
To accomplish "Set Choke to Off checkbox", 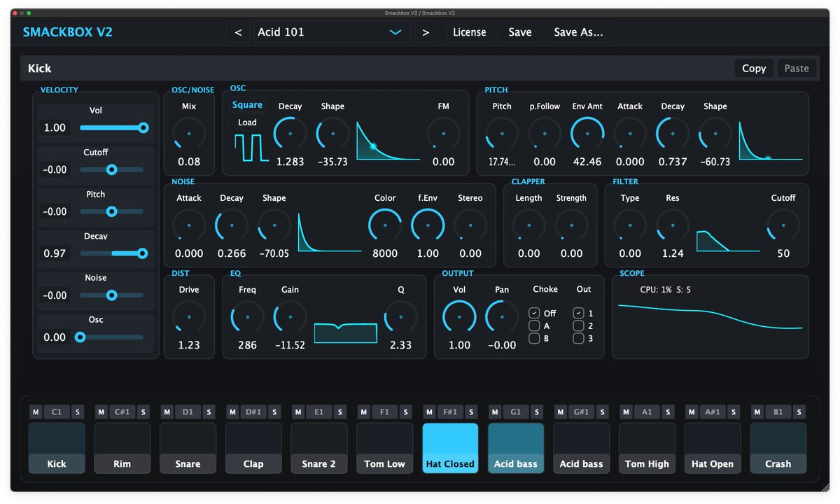I will (534, 313).
